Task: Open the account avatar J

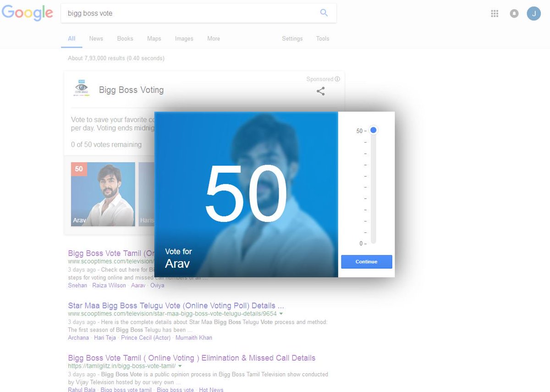Action: pyautogui.click(x=533, y=13)
